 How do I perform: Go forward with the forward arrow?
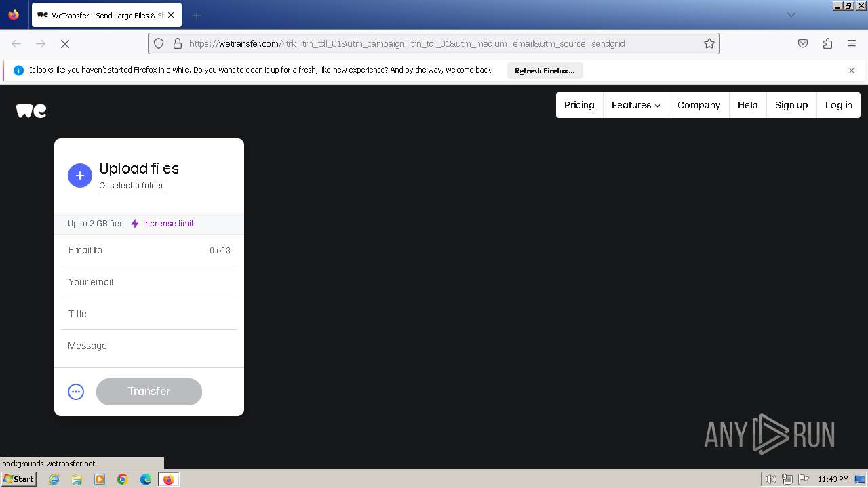(41, 43)
